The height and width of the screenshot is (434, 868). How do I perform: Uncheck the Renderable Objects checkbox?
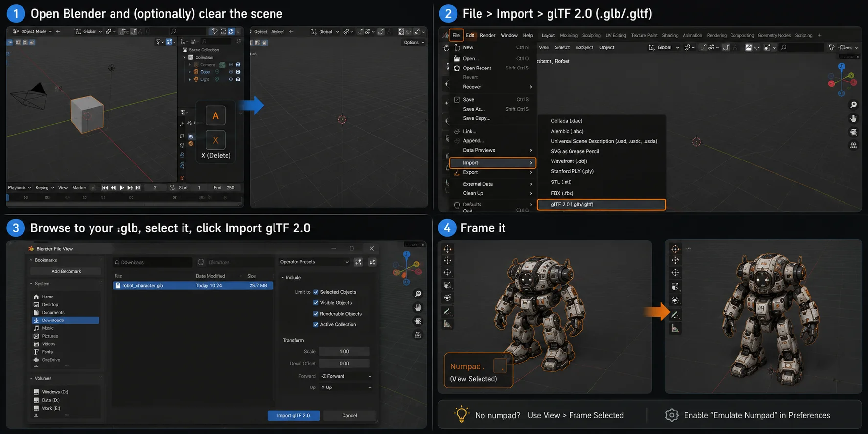316,314
